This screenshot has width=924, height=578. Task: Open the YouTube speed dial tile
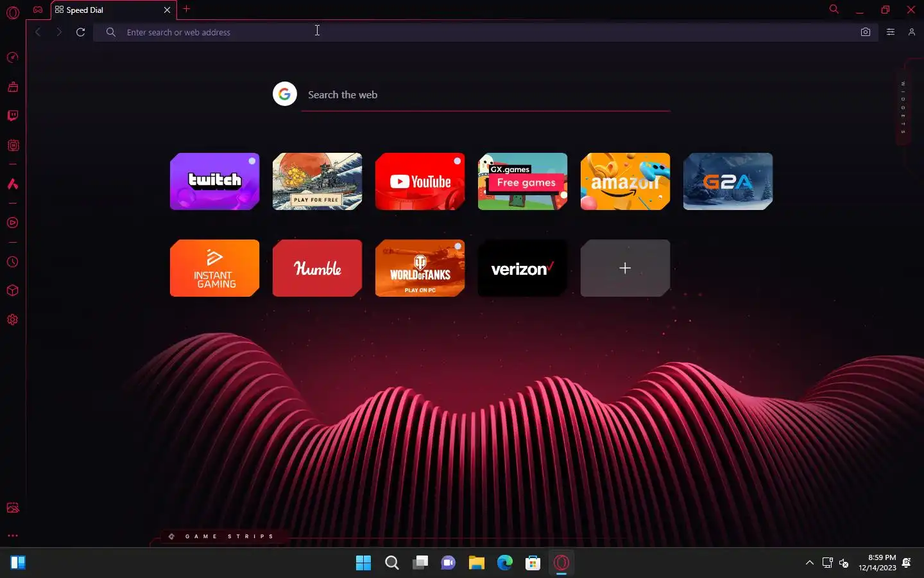coord(420,181)
